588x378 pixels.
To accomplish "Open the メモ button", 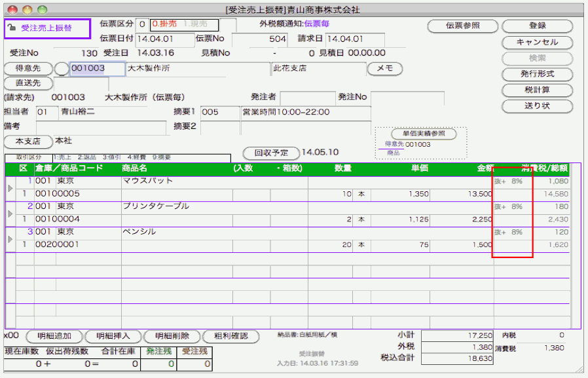I will [x=385, y=69].
